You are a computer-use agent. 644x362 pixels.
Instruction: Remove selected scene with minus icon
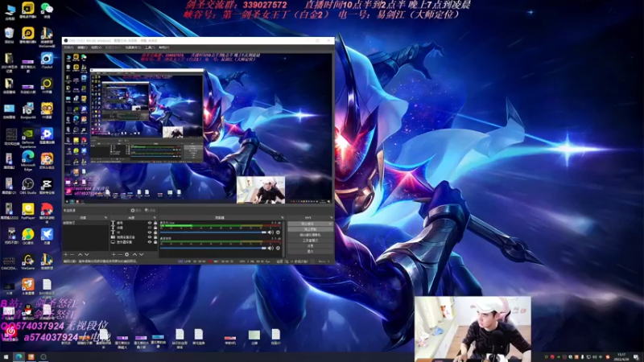point(72,255)
